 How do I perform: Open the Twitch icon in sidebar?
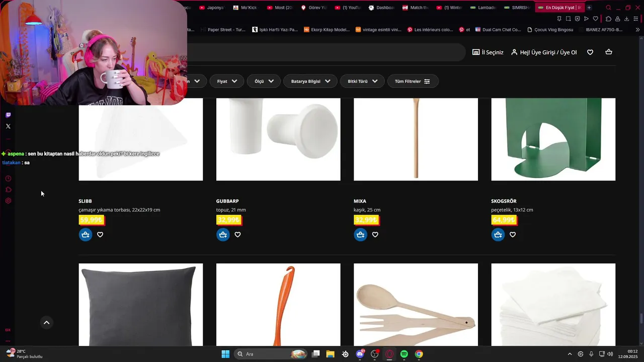coord(8,115)
